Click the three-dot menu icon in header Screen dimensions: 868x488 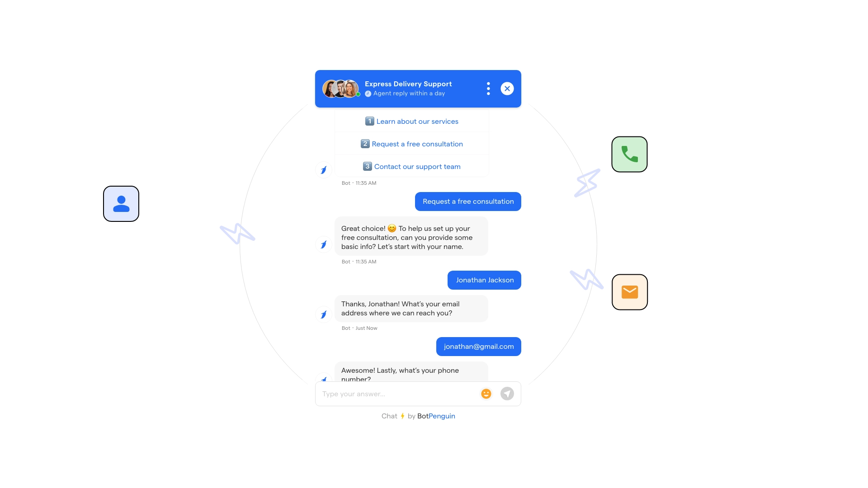pos(489,89)
